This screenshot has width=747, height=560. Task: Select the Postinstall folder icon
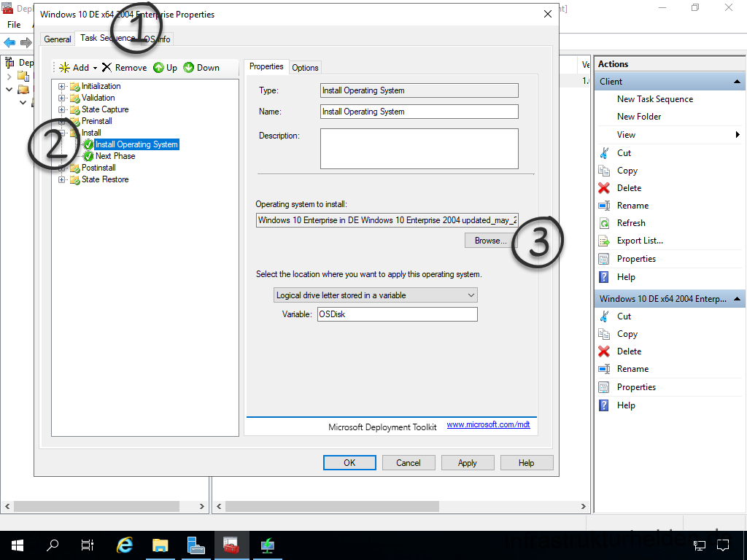pyautogui.click(x=75, y=168)
